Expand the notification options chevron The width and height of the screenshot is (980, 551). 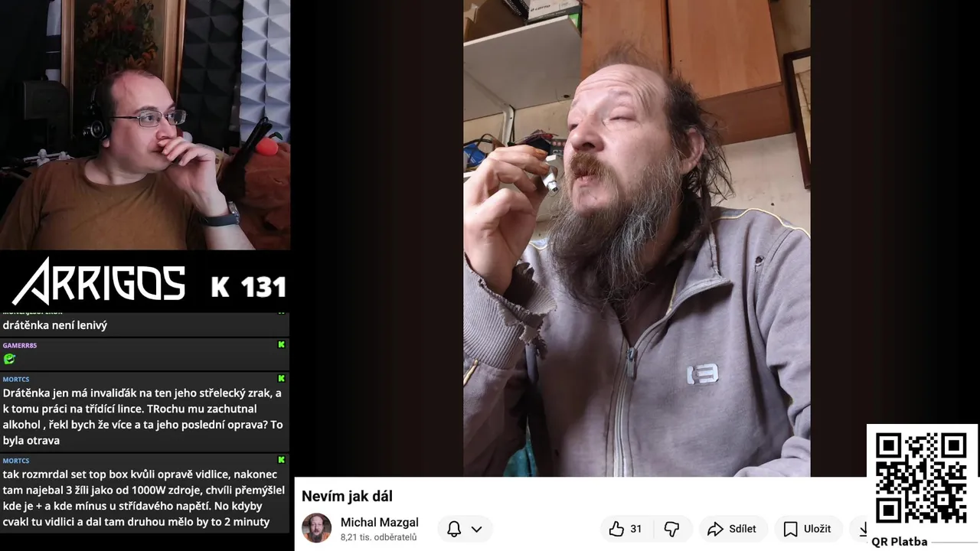point(476,529)
